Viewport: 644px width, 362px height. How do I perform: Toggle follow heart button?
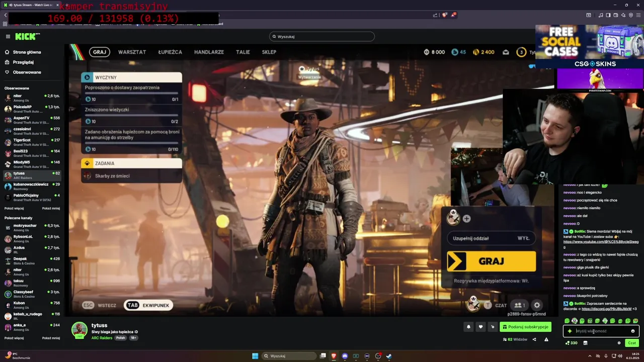point(480,327)
